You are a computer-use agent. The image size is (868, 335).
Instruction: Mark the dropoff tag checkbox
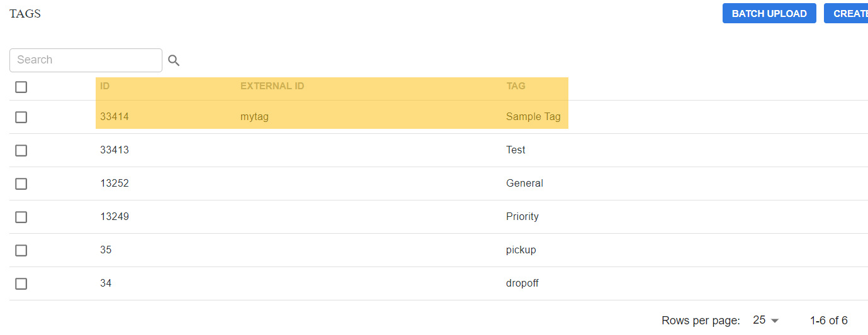click(x=21, y=283)
